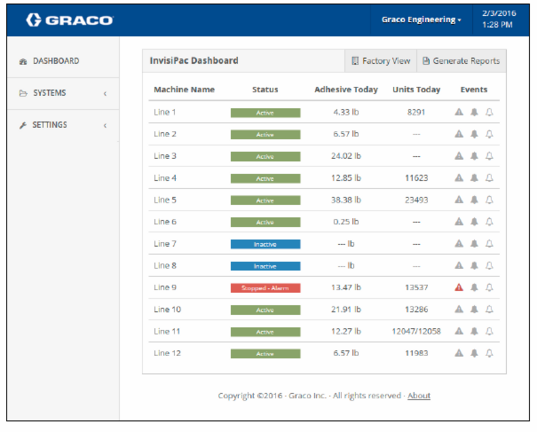The image size is (537, 432).
Task: Click Line 10 outline bell icon
Action: click(489, 309)
